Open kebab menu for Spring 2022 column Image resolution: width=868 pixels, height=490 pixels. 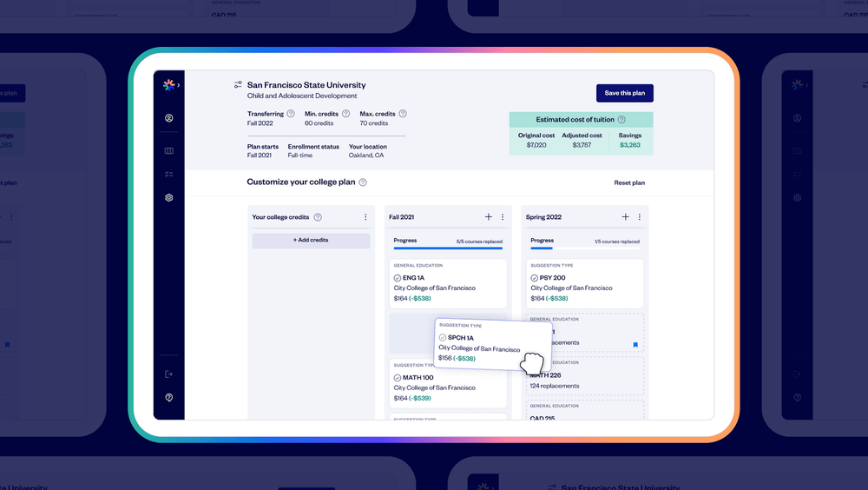tap(640, 217)
